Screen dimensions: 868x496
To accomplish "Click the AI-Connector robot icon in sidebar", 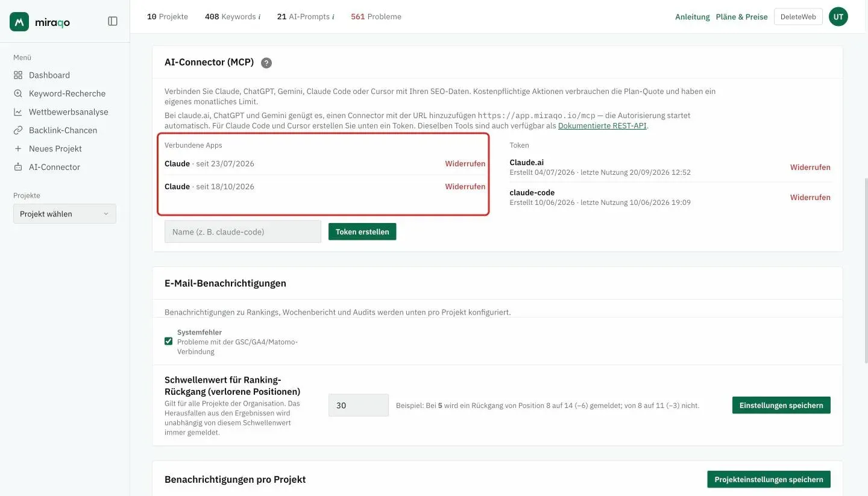I will pyautogui.click(x=18, y=167).
